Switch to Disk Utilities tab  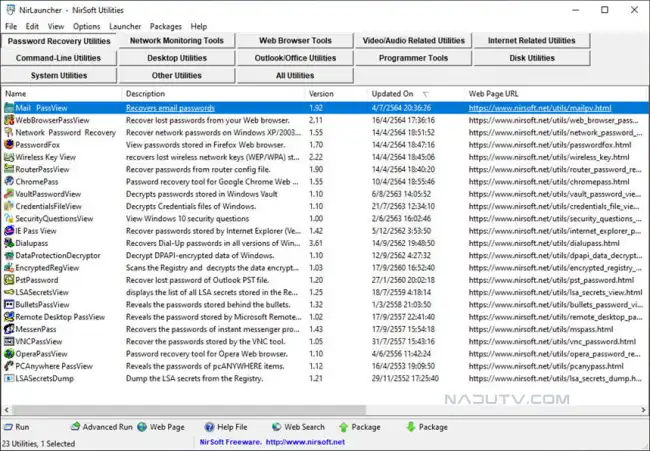click(x=532, y=58)
